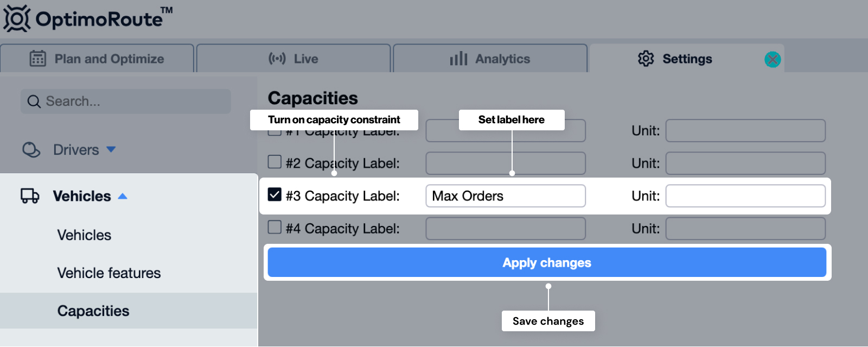Enable the #2 Capacity Label checkbox
Image resolution: width=868 pixels, height=347 pixels.
point(275,162)
